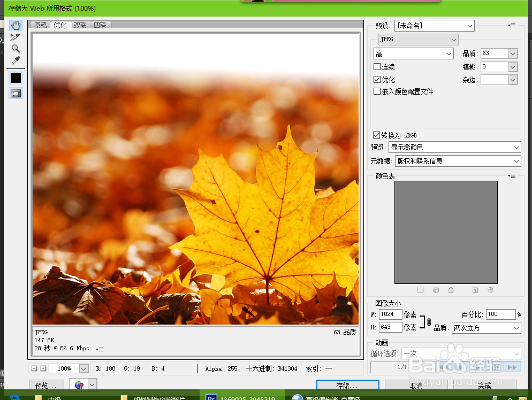Open the 显示器颜色 preview dropdown
The width and height of the screenshot is (532, 400).
point(454,147)
